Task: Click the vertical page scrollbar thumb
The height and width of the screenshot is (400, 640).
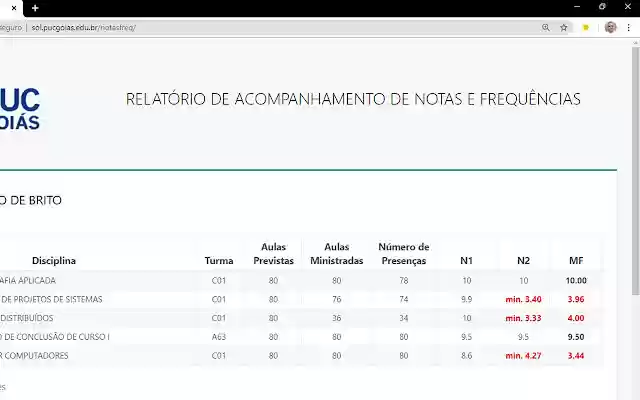Action: click(636, 169)
